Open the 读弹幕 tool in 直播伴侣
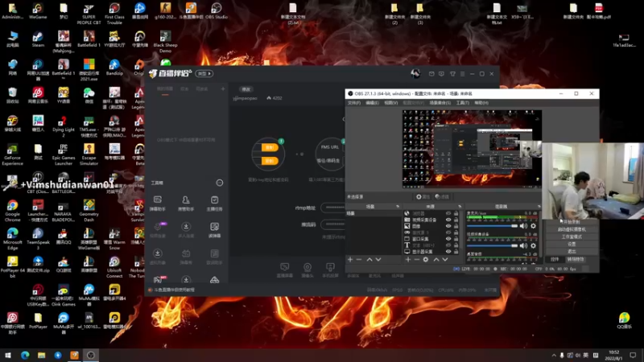The image size is (644, 362). click(214, 230)
